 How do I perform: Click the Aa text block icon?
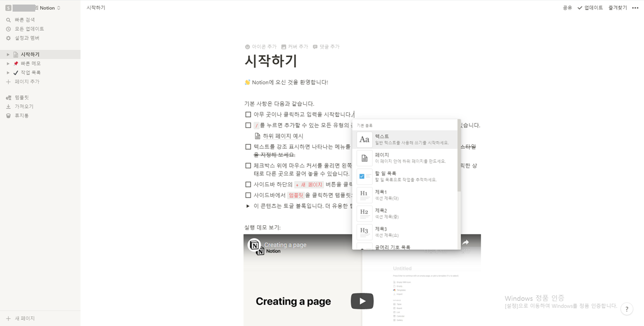tap(364, 140)
